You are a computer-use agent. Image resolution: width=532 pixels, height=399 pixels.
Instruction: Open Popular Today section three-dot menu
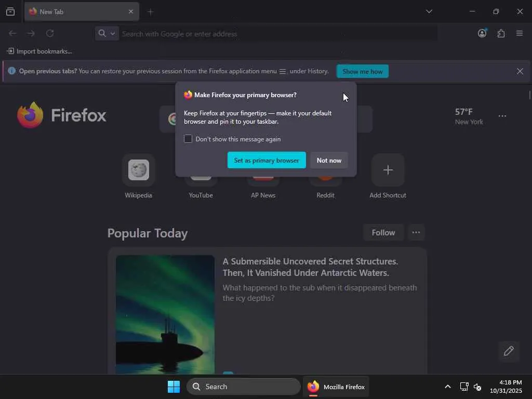(x=416, y=232)
